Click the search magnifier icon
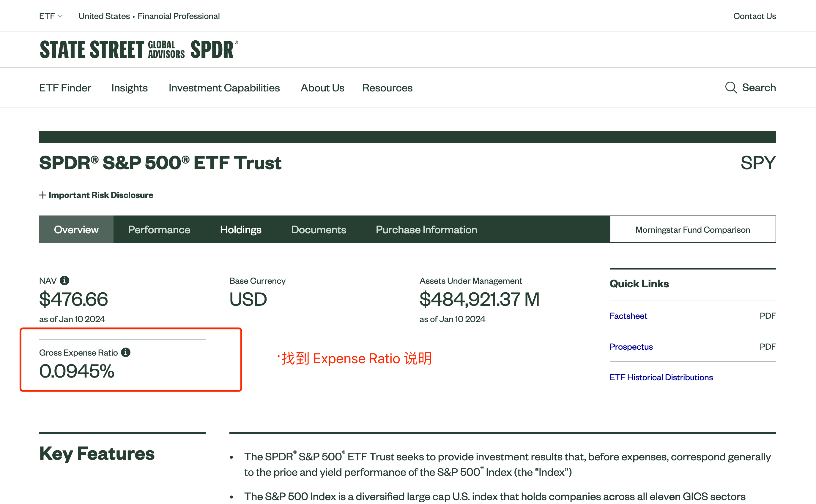Screen dimensions: 816x504 (731, 88)
